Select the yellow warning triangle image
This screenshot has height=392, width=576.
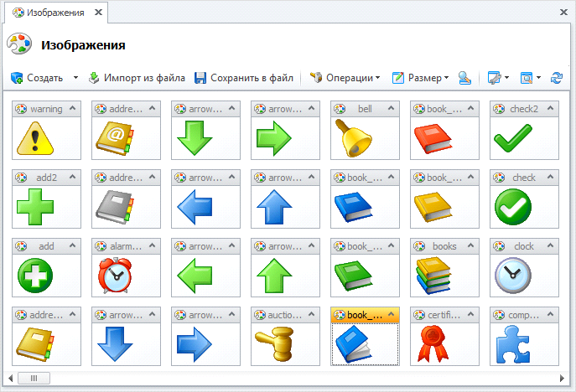point(34,138)
